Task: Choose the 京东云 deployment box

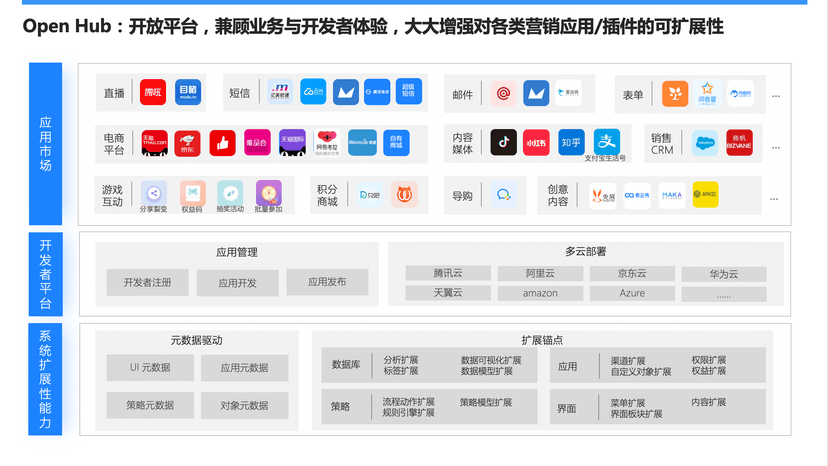Action: click(x=632, y=273)
